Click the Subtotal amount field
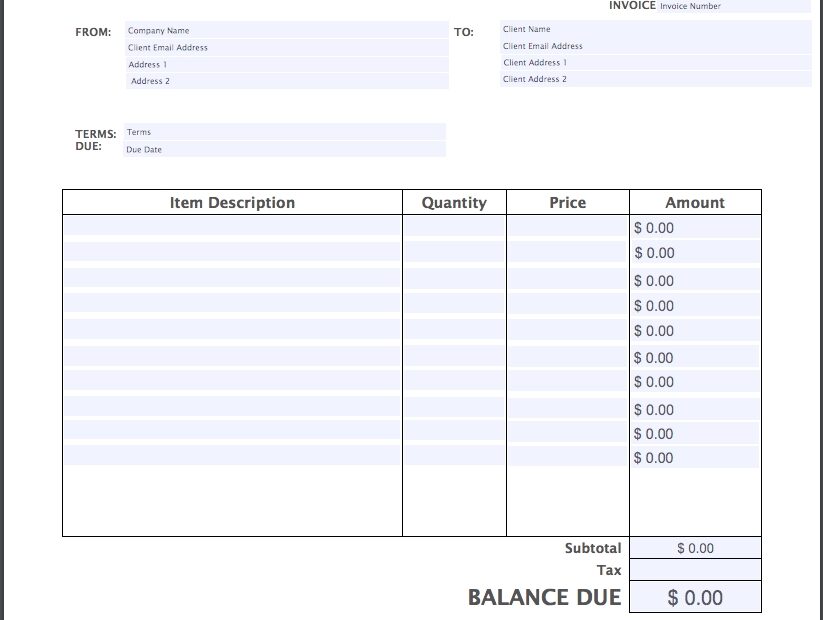This screenshot has height=620, width=823. pyautogui.click(x=693, y=547)
